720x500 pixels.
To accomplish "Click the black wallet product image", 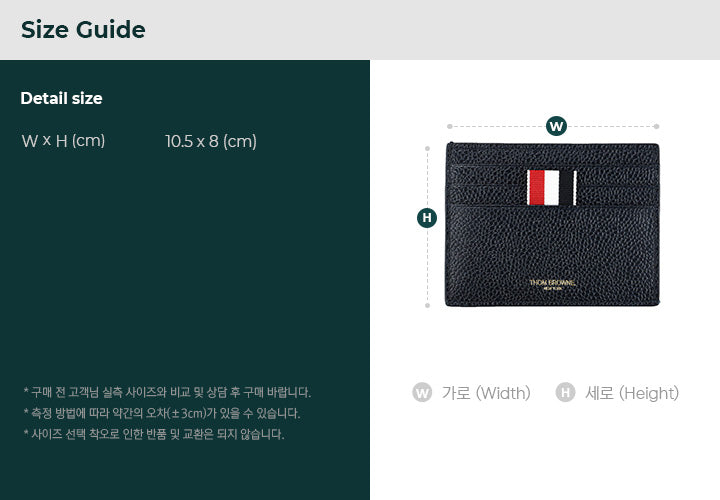I will click(552, 224).
